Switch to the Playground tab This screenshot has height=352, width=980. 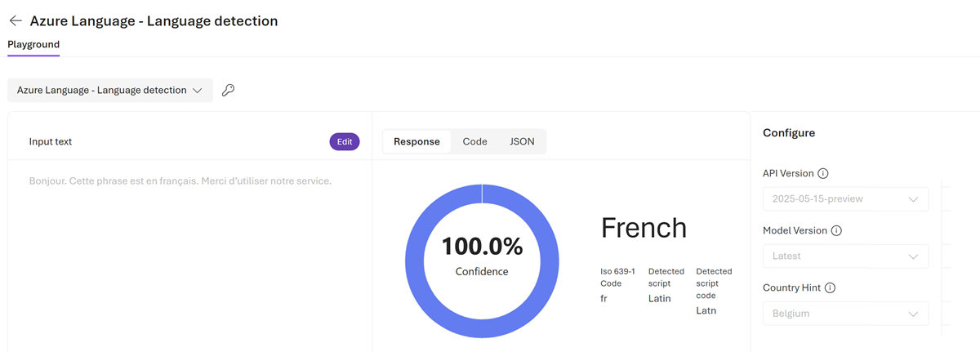tap(33, 44)
